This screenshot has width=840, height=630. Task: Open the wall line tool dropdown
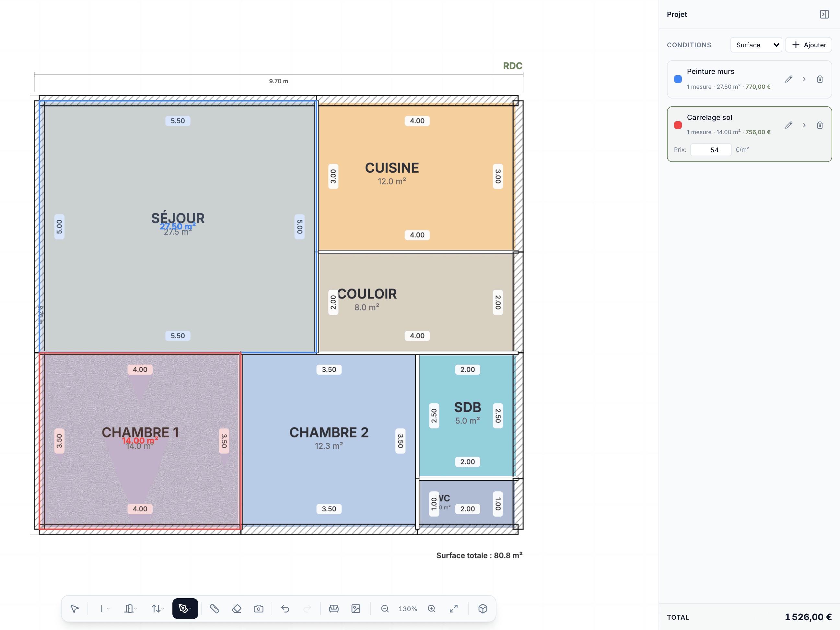tap(105, 609)
